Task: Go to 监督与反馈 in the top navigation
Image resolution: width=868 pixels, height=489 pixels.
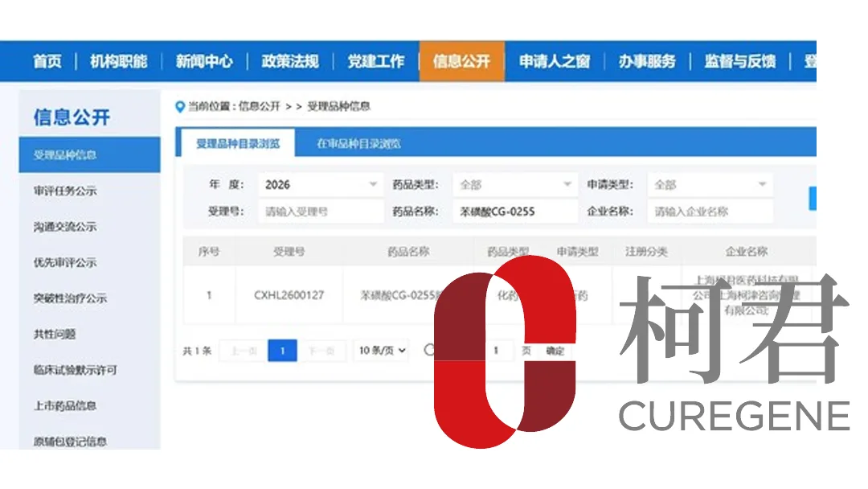Action: click(x=740, y=61)
